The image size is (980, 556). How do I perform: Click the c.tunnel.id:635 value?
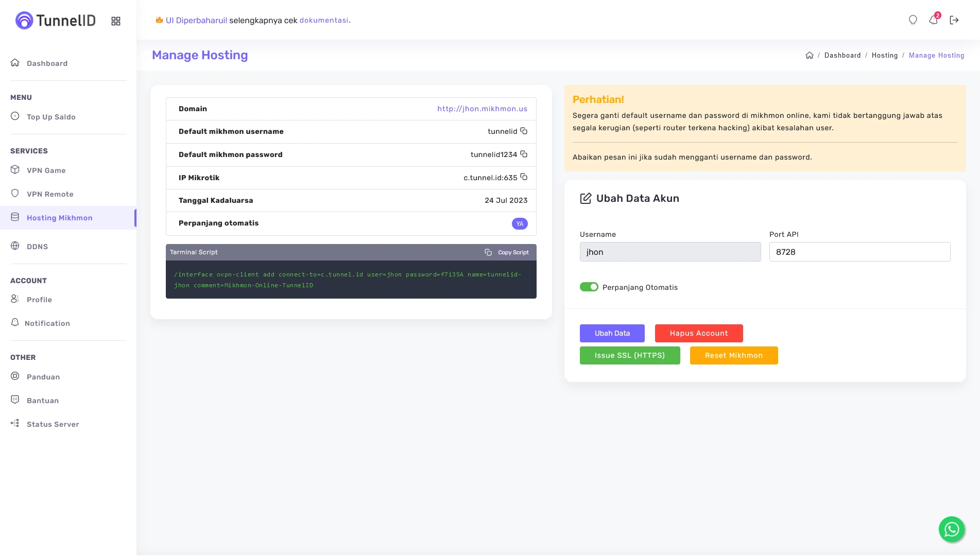(490, 178)
